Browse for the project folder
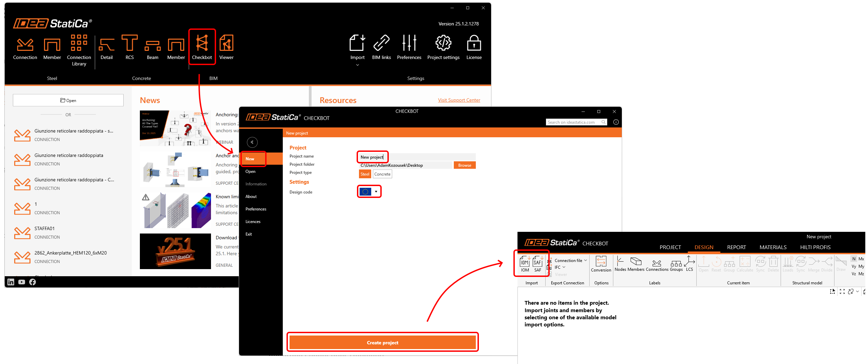Screen dimensions: 868x364 click(x=465, y=165)
